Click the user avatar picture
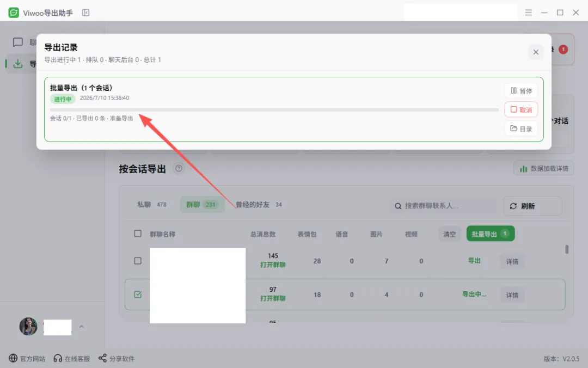Screen dimensions: 588x368 coord(28,327)
